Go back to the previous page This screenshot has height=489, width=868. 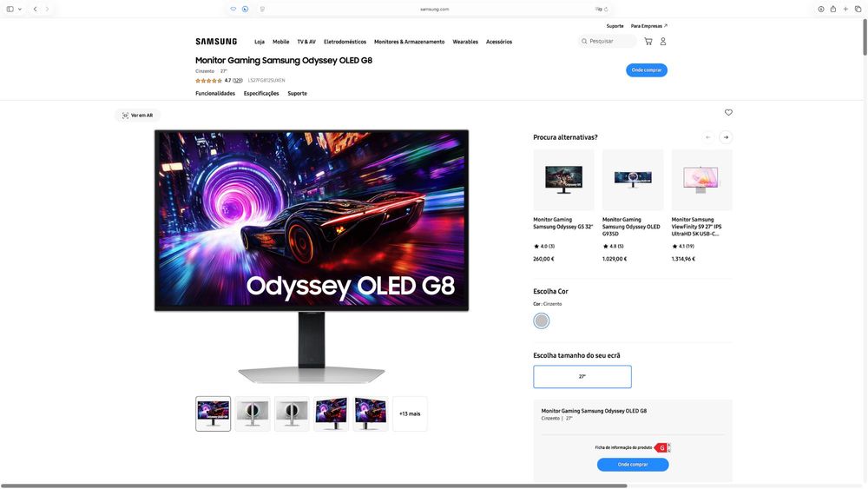(35, 9)
